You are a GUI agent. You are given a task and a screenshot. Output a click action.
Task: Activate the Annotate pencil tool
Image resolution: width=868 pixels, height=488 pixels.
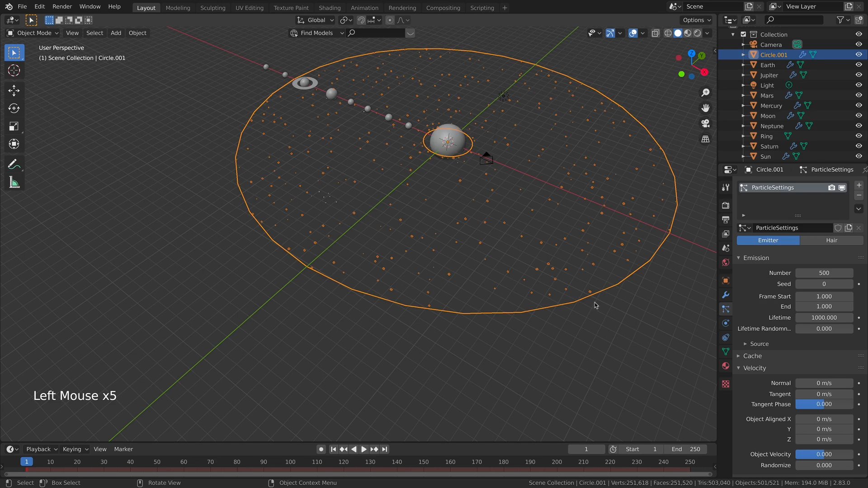(x=14, y=164)
